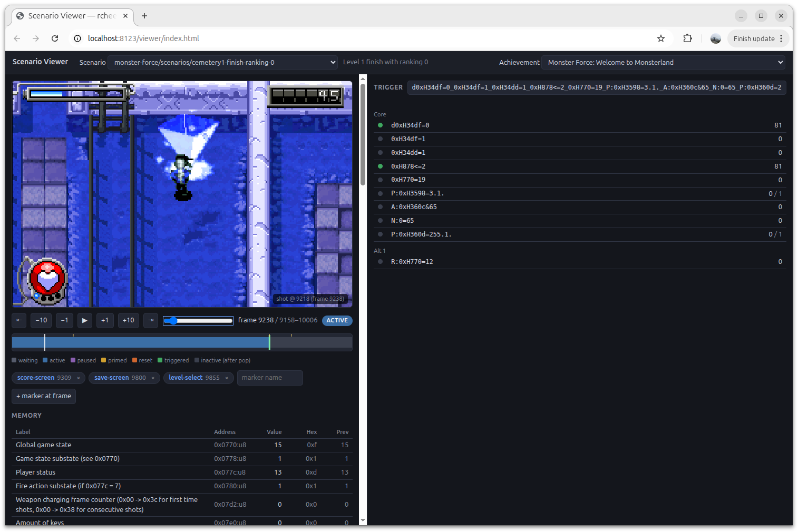Click the Global game state row
Screen dimensions: 798x532
pyautogui.click(x=182, y=445)
